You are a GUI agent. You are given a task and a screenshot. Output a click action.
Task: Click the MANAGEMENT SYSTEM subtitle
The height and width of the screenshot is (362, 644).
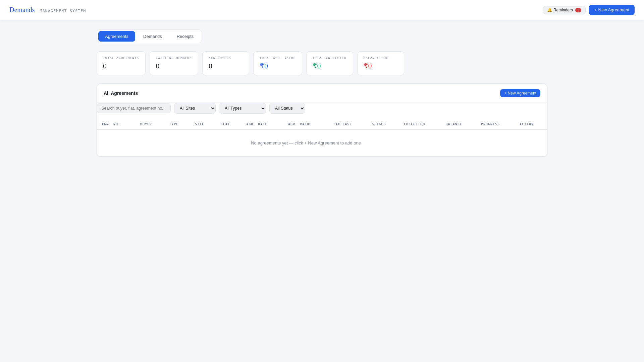pyautogui.click(x=63, y=11)
